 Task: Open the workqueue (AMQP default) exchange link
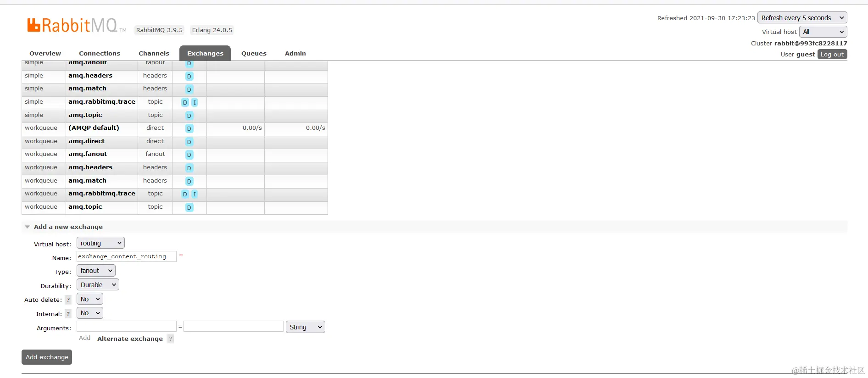[94, 128]
